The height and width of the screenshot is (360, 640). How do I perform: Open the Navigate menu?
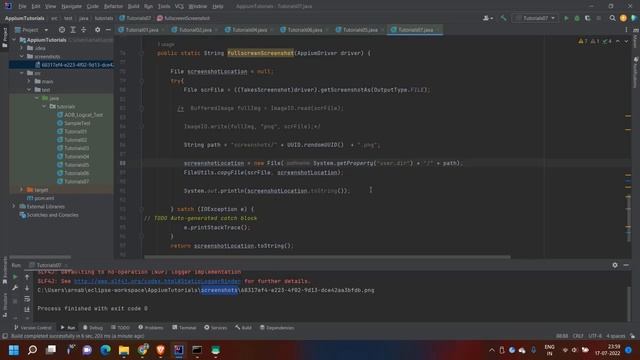coord(71,7)
